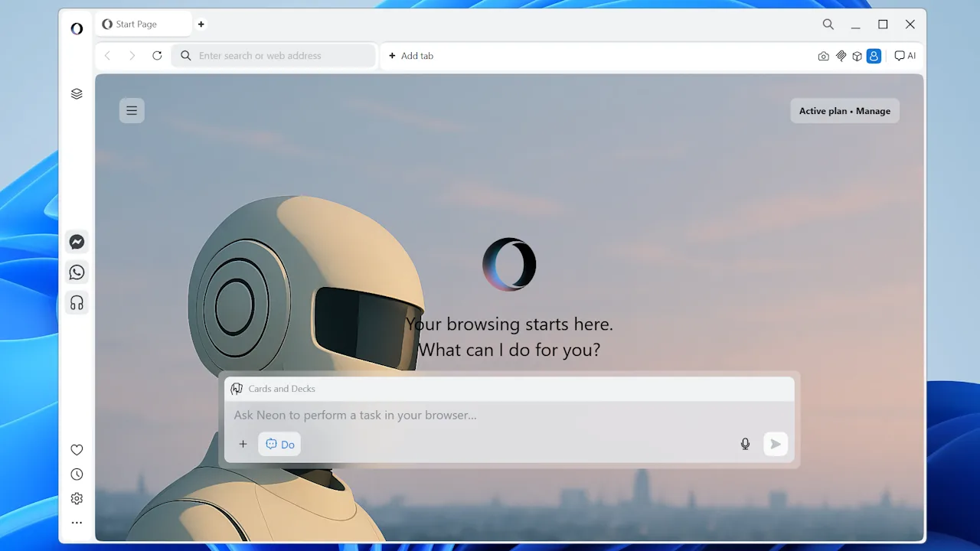Open the AI chat panel
The image size is (980, 551).
click(905, 56)
